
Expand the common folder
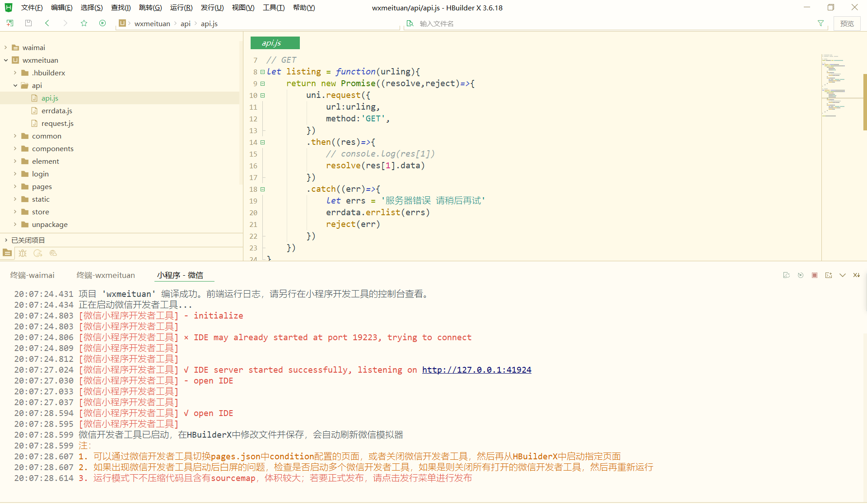pos(15,136)
